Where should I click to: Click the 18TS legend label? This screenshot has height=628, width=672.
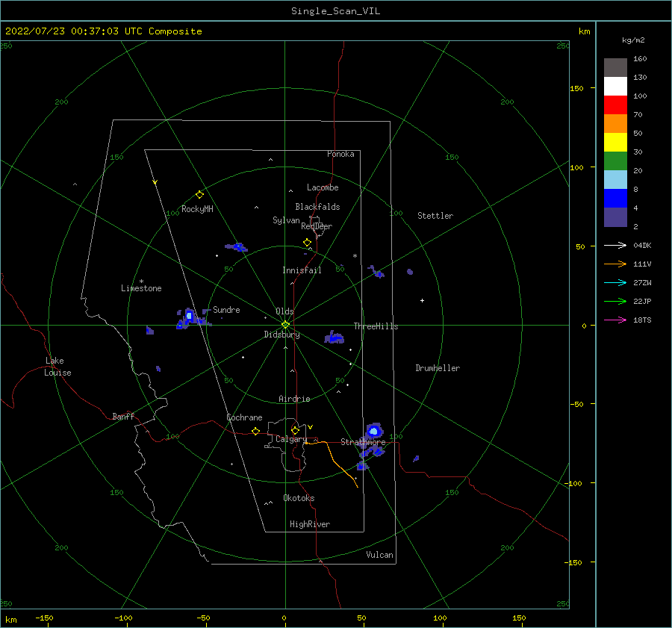642,320
